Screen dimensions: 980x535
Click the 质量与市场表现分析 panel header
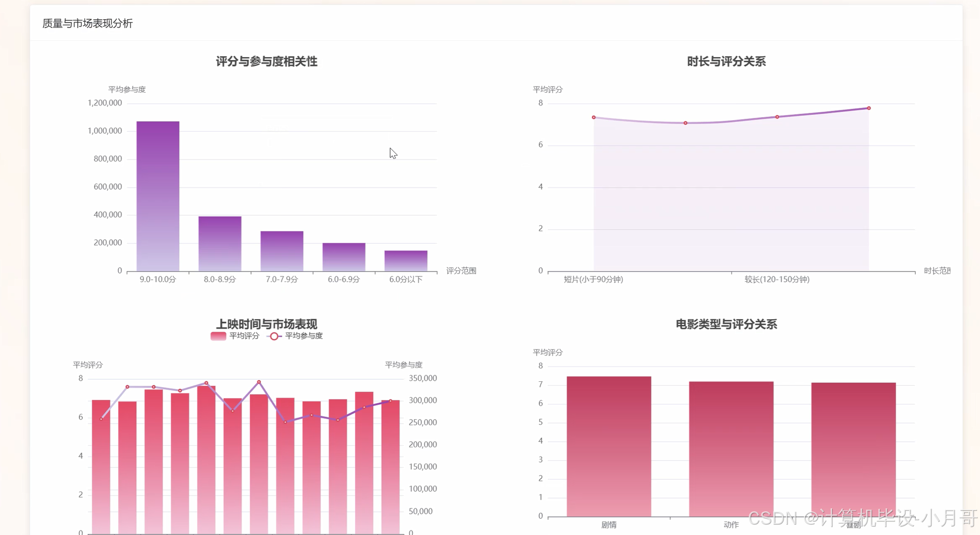(88, 23)
